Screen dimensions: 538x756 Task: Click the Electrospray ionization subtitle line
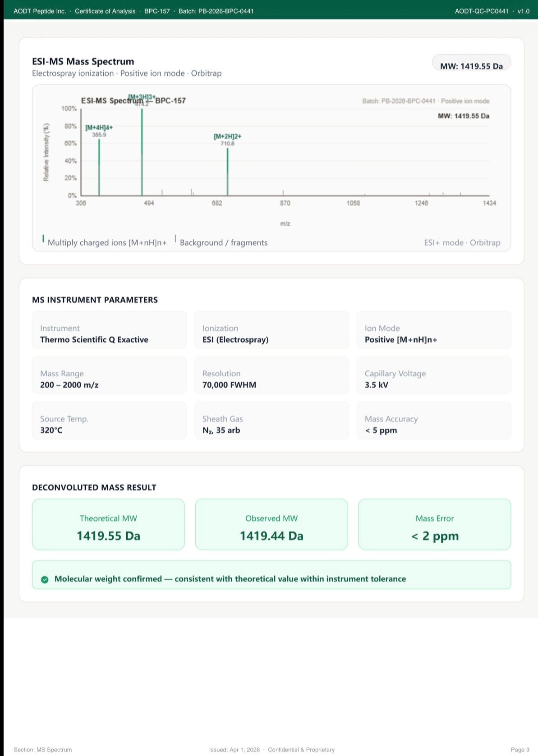pos(127,73)
